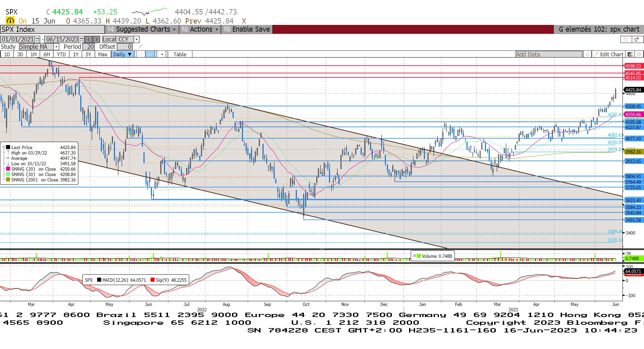
Task: Collapse the panel with the double-chevron icon
Action: tap(587, 54)
